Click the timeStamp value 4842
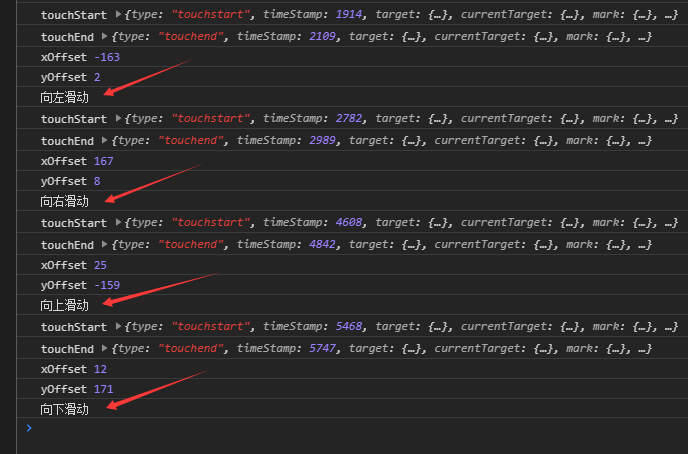The image size is (688, 454). (x=322, y=244)
